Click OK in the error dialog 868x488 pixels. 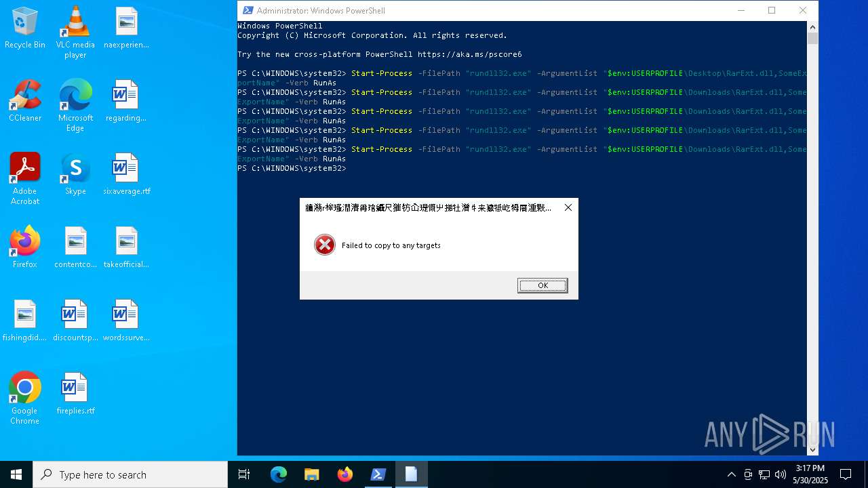point(542,285)
